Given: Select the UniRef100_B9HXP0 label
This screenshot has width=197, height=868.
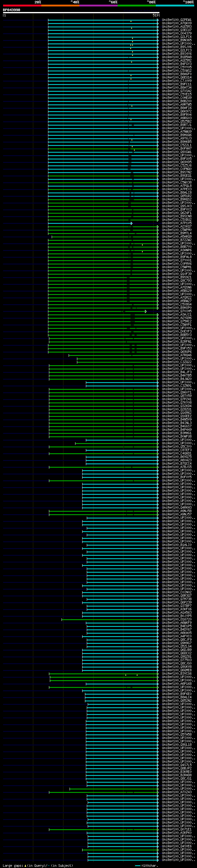Looking at the screenshot, I should point(177,308).
